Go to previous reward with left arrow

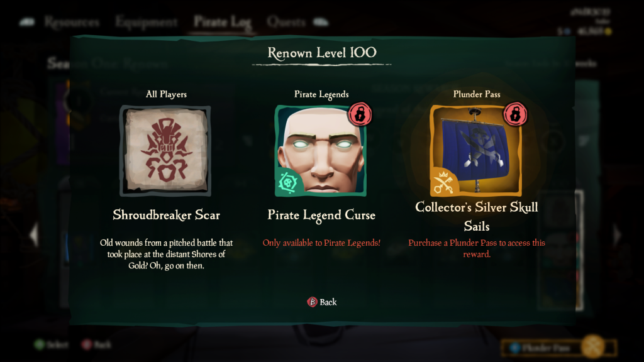coord(34,234)
